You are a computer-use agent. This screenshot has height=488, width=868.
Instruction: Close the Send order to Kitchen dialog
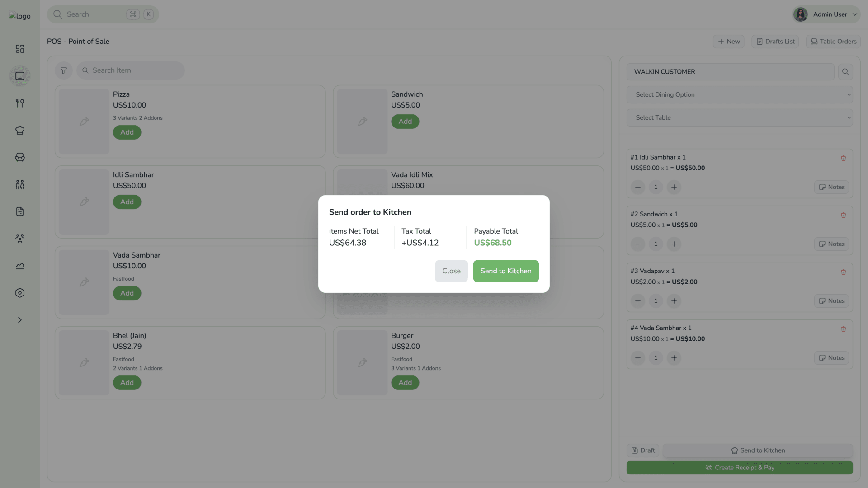coord(451,271)
